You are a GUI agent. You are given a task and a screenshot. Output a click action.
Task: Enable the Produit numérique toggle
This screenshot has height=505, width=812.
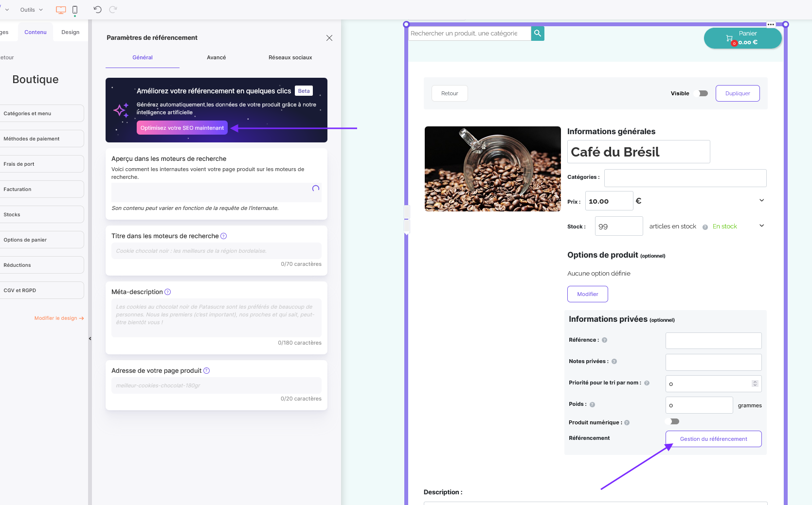674,422
